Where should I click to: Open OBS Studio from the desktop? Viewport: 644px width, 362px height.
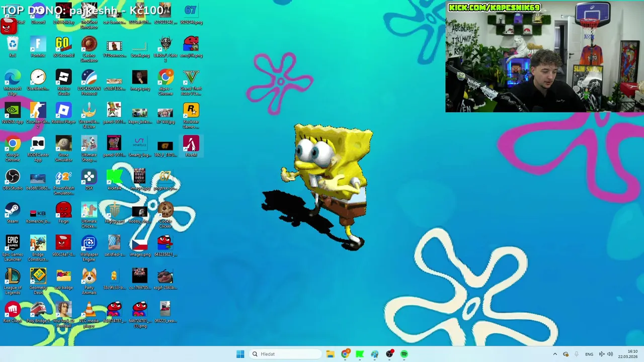[x=13, y=180]
